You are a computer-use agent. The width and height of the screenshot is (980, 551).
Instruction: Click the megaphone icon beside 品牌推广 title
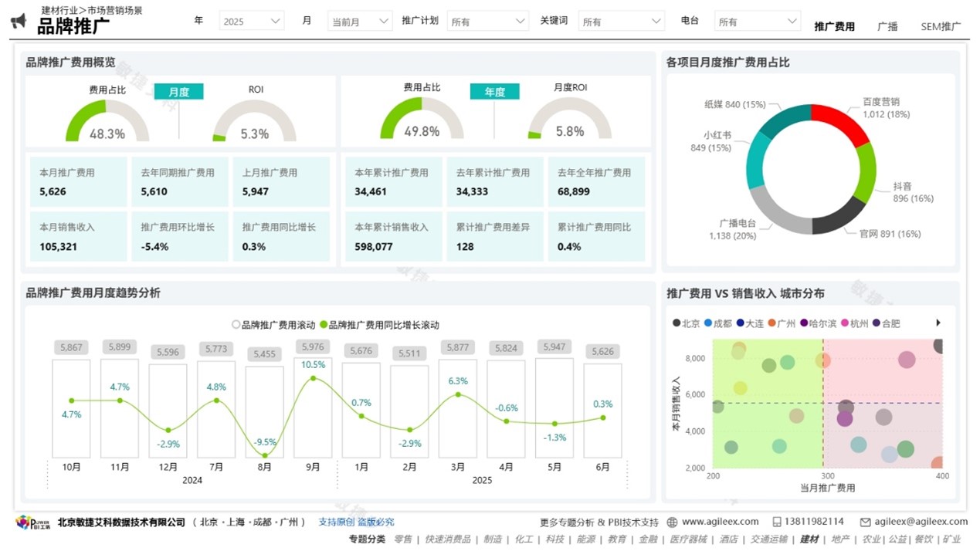click(x=19, y=22)
